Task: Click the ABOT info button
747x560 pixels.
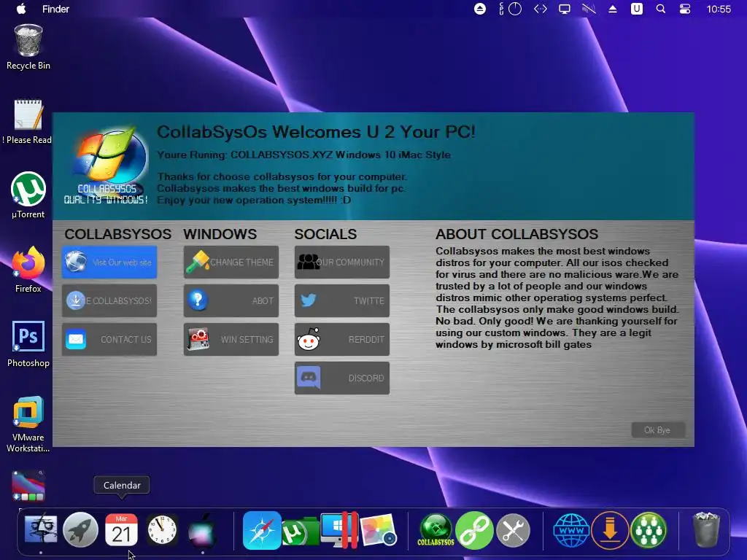Action: [x=231, y=300]
